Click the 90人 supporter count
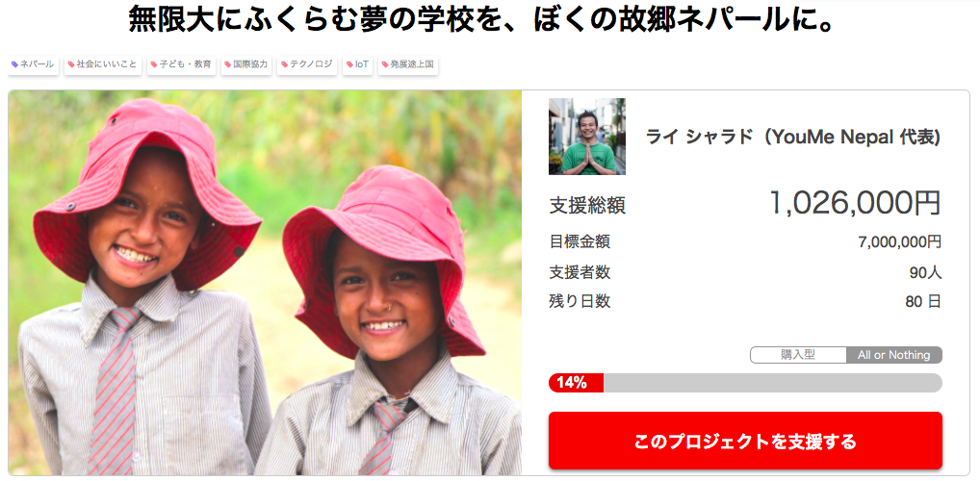980x481 pixels. [x=926, y=273]
